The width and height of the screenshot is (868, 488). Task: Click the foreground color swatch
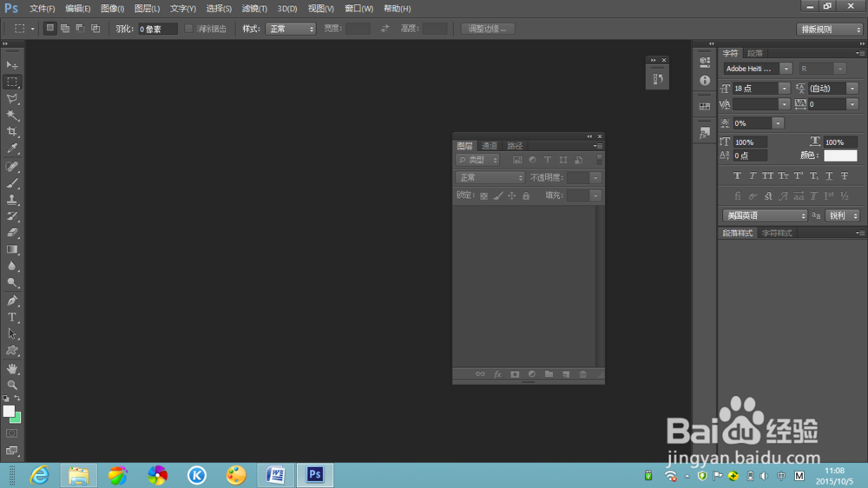point(9,411)
